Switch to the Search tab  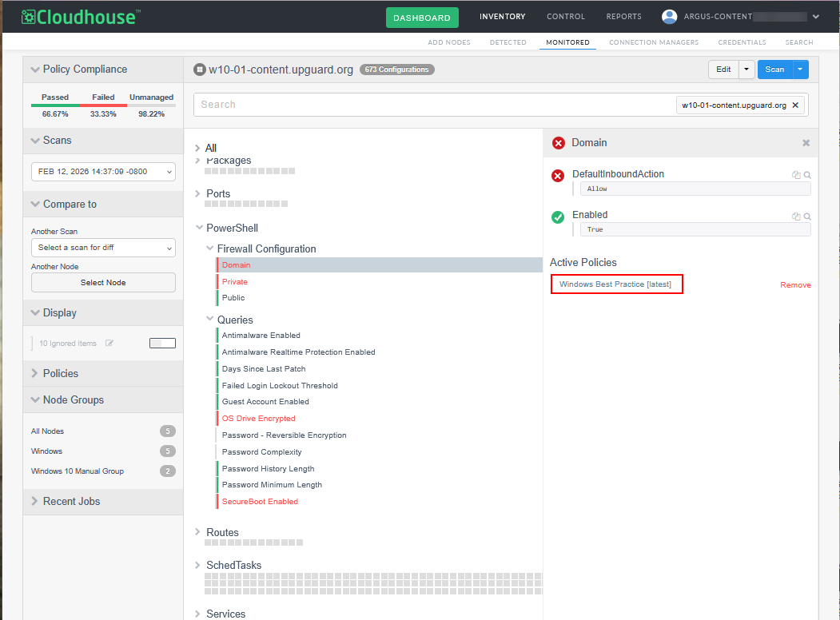[799, 42]
